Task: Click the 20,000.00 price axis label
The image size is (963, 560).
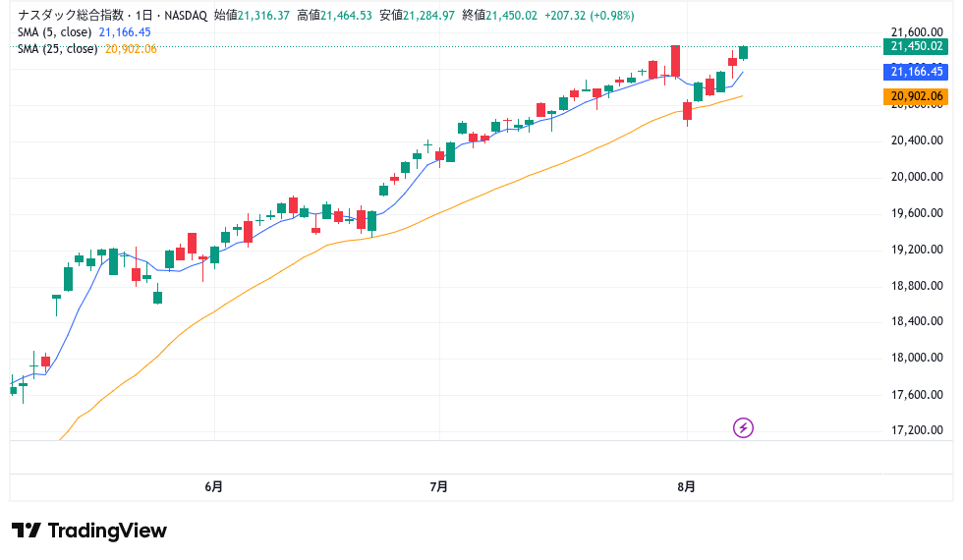Action: coord(917,177)
